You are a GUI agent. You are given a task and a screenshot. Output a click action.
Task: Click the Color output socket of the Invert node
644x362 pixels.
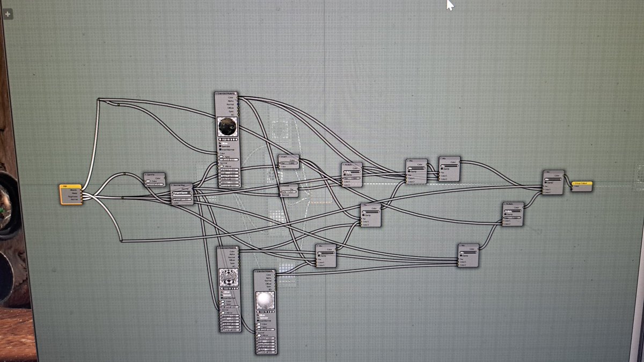(x=299, y=160)
